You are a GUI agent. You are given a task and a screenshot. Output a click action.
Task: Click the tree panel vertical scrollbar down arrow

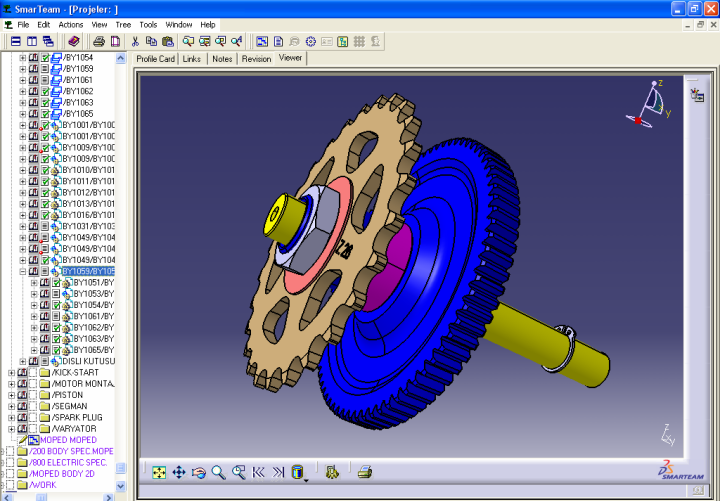(x=121, y=486)
